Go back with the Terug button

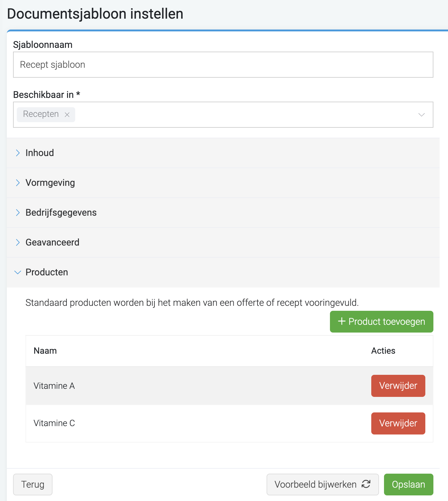33,485
